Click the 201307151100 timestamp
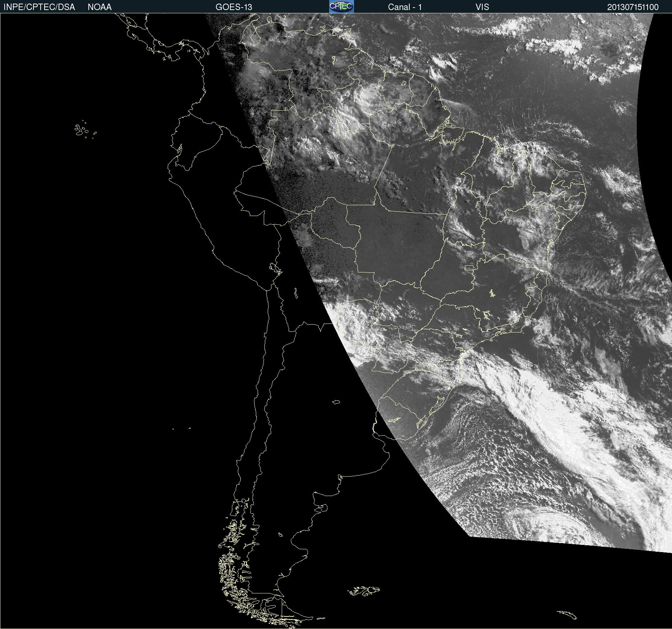The height and width of the screenshot is (629, 672). point(633,7)
